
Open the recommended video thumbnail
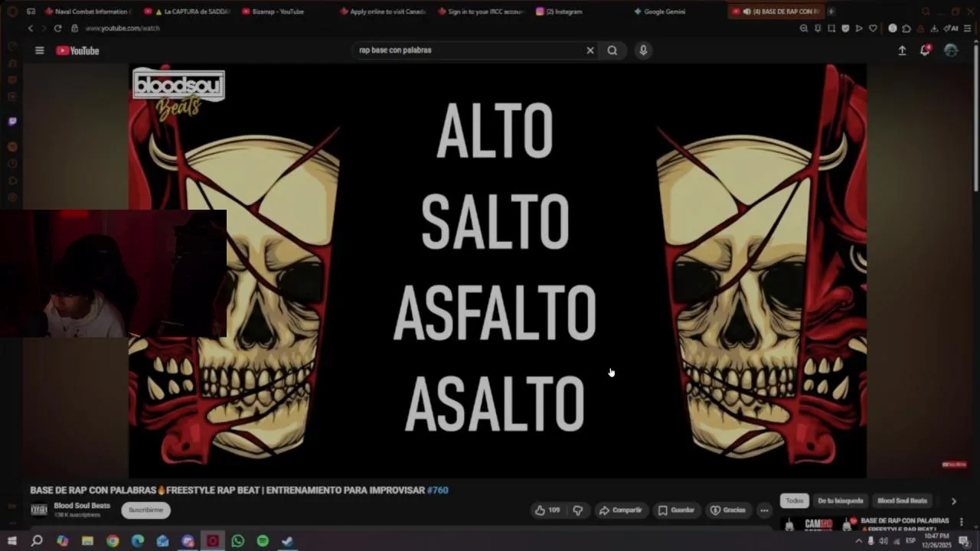pyautogui.click(x=819, y=524)
